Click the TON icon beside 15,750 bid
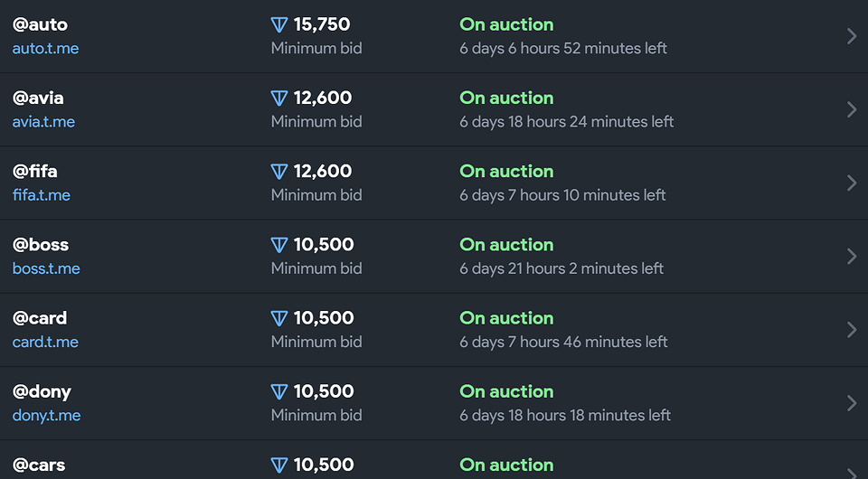Screen dimensions: 868x479 click(278, 25)
